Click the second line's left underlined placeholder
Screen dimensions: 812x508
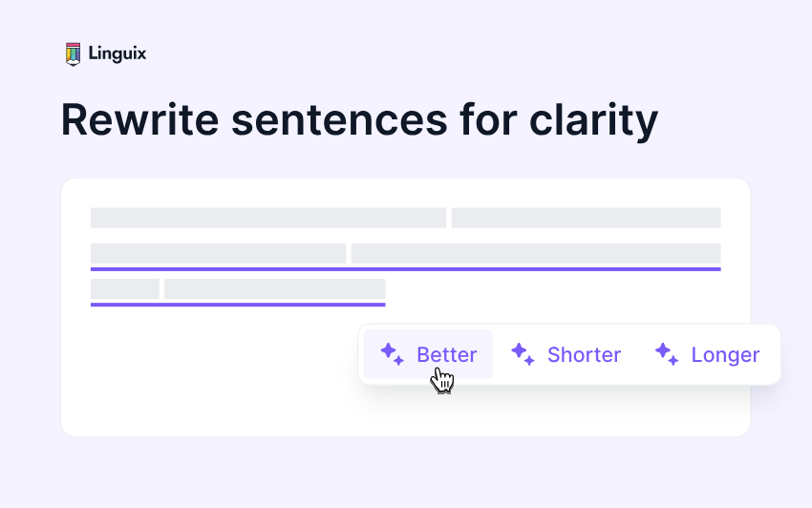pos(218,253)
